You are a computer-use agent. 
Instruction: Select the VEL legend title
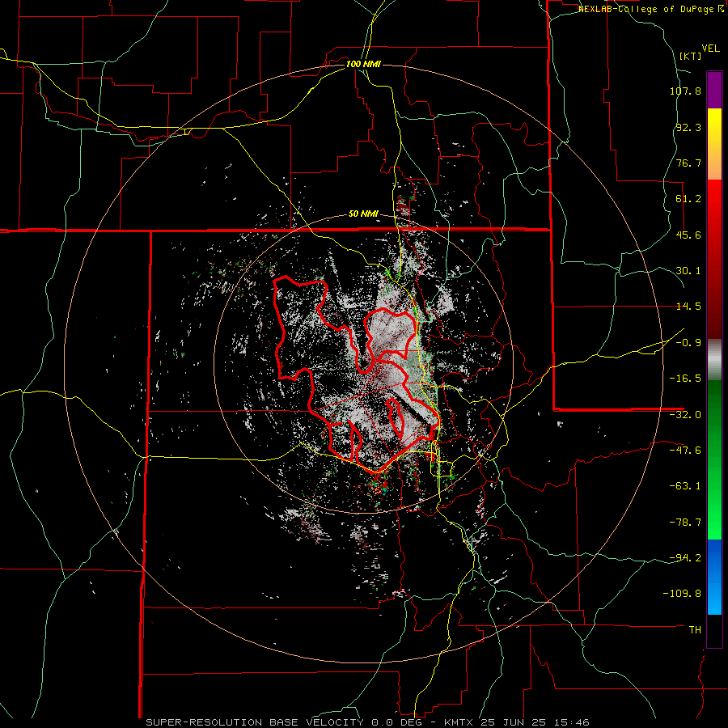point(710,49)
